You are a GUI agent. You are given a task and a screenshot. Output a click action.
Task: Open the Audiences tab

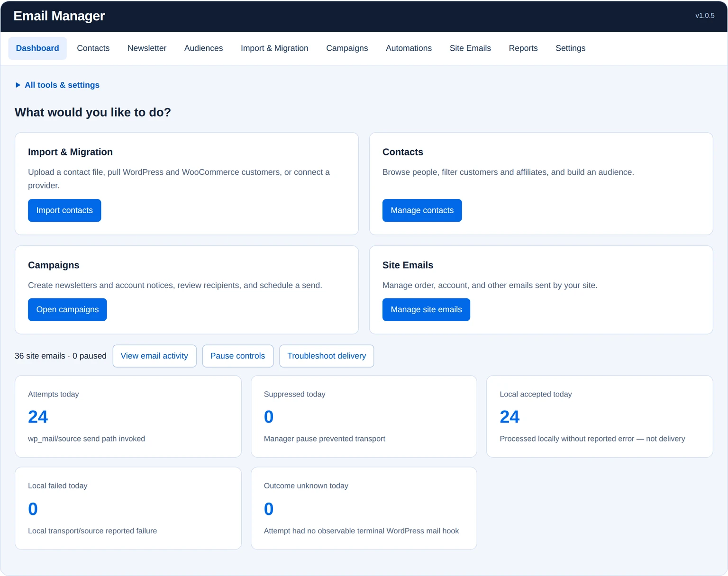[203, 48]
